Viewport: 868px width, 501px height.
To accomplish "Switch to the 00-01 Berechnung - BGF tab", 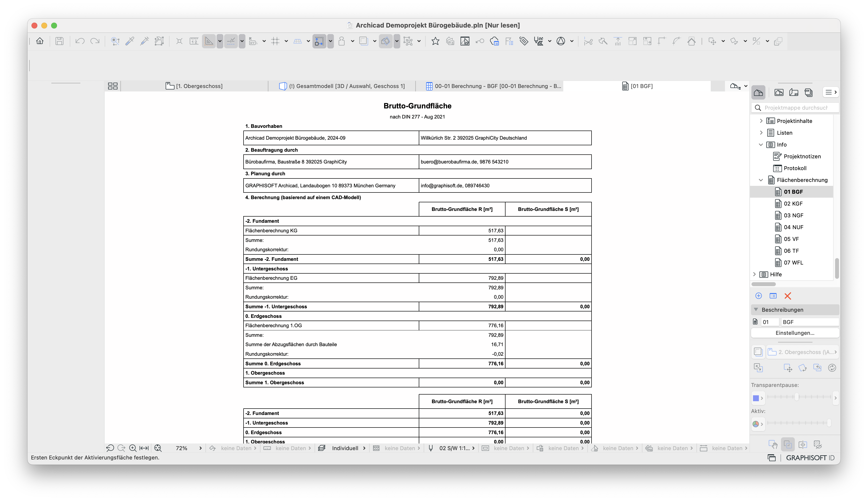I will (x=489, y=86).
